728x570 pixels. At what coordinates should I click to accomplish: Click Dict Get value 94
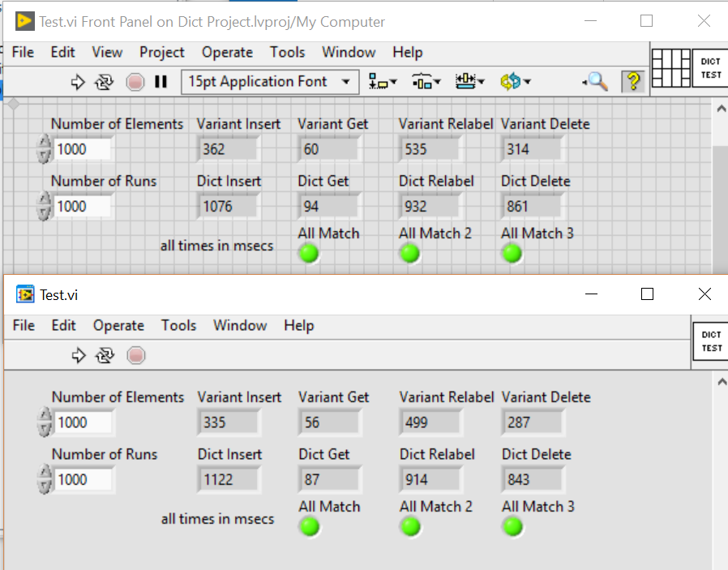click(328, 206)
